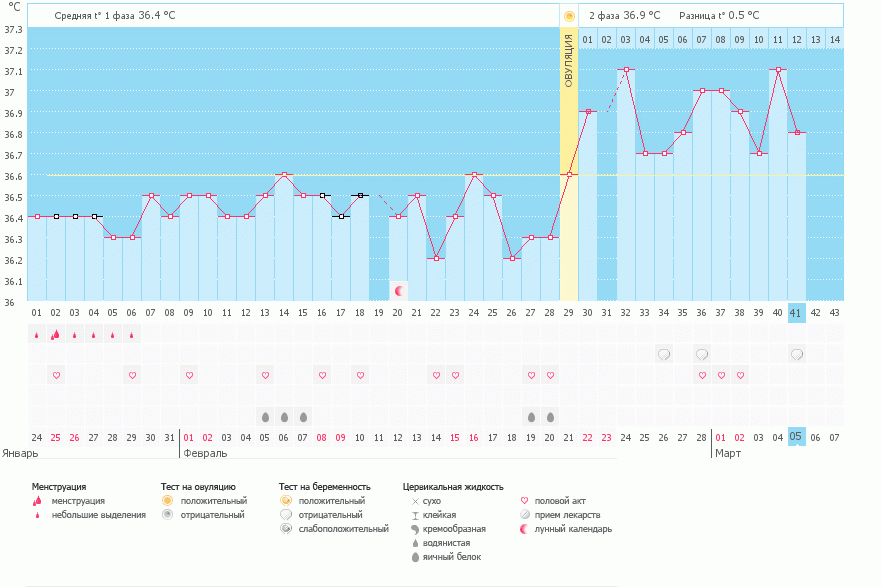Screen dimensions: 882x587
Task: Select highlighted phase-two day 12 header
Action: click(797, 40)
